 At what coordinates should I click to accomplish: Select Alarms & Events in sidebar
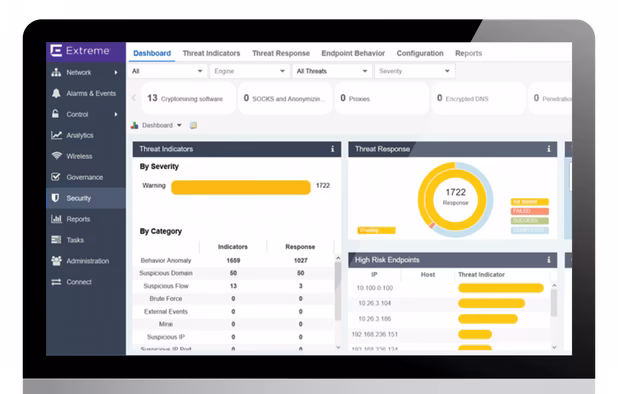86,93
